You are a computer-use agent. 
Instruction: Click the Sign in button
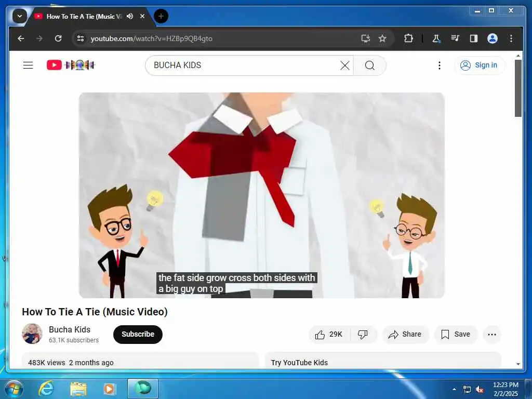click(480, 65)
